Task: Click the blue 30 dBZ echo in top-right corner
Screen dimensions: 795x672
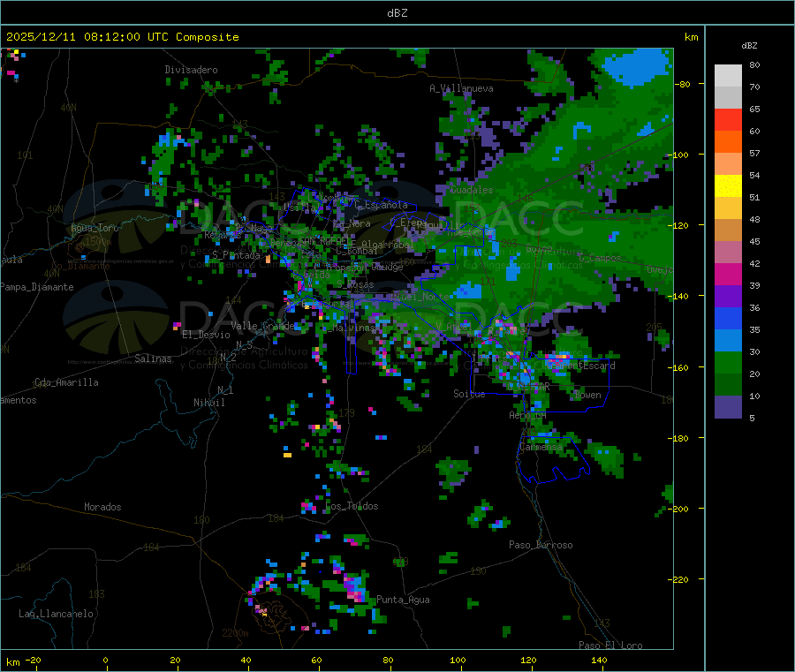Action: 637,66
